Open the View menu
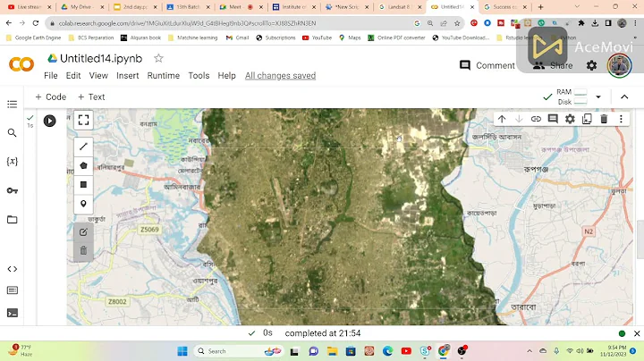 coord(98,75)
